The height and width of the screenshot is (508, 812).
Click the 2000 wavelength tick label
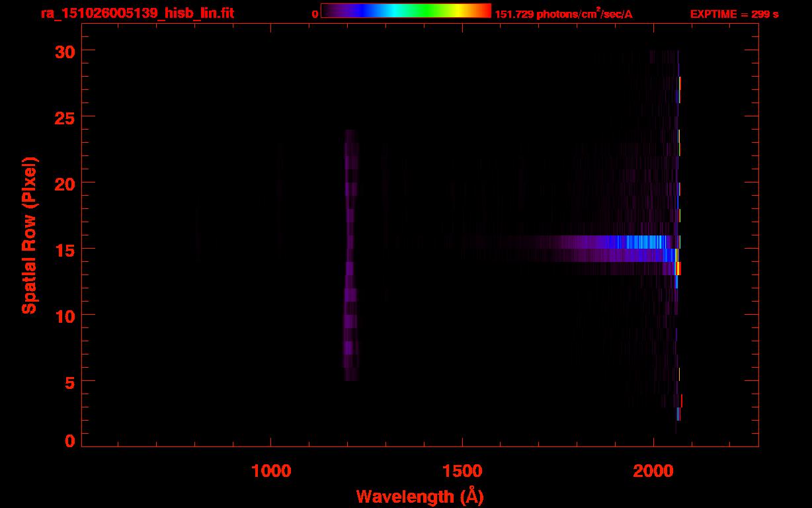pos(653,470)
